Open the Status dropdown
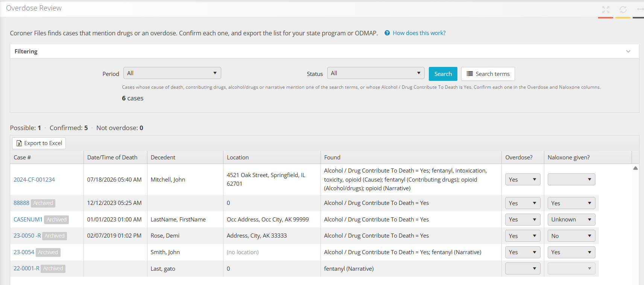Screen dimensions: 644x285 point(376,73)
